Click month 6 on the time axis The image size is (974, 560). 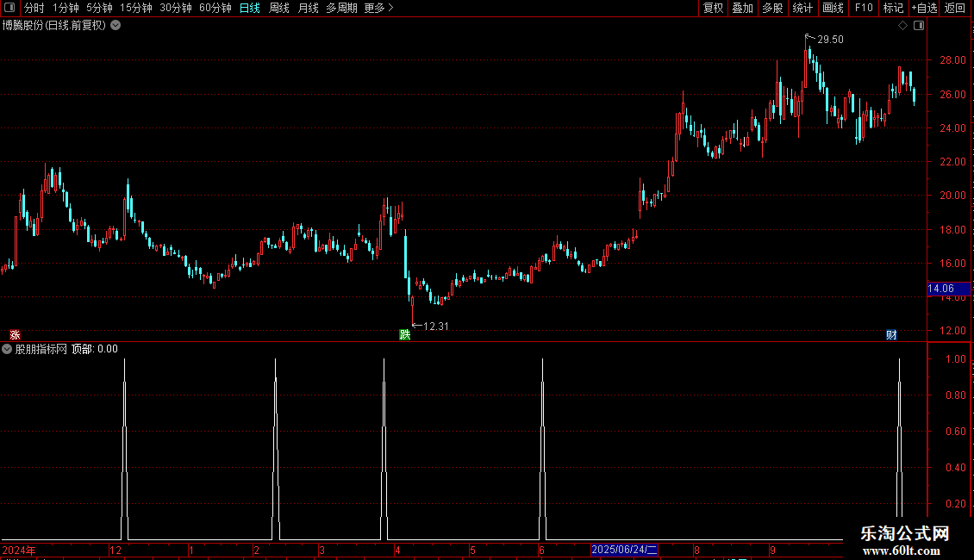click(541, 550)
